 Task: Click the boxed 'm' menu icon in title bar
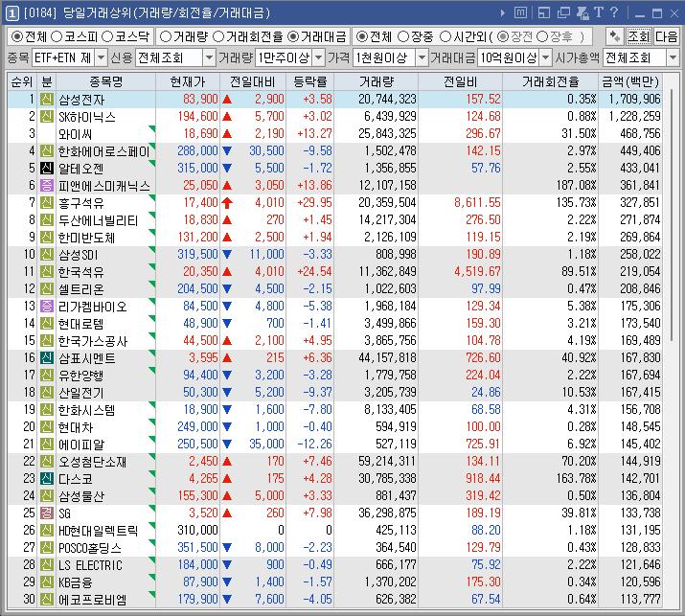(520, 12)
